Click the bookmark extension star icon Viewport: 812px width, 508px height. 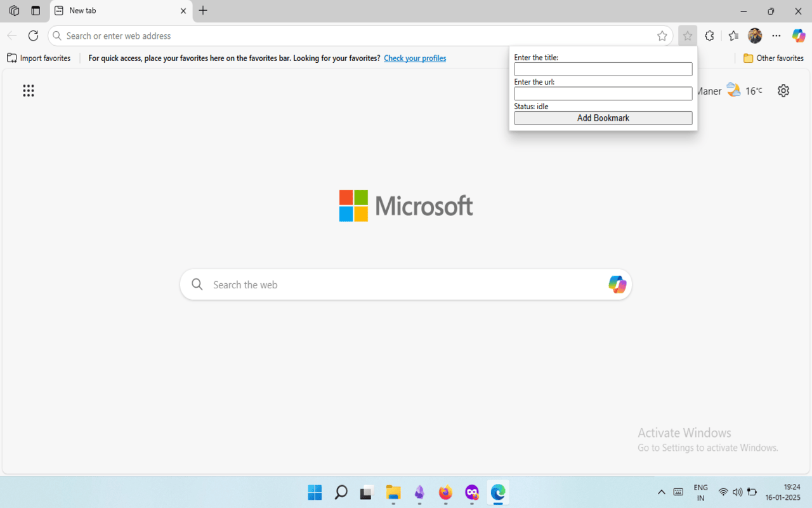[688, 36]
